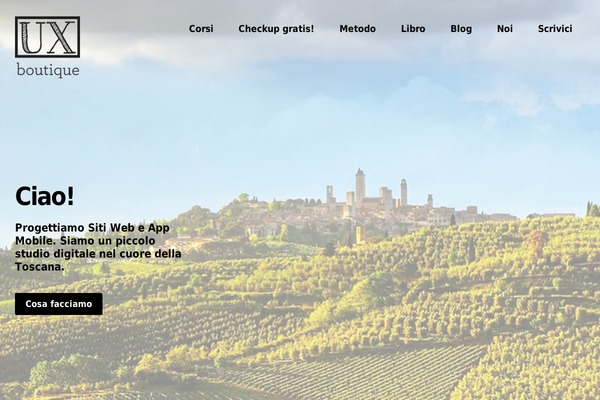600x400 pixels.
Task: Click the Ciao! headline
Action: pos(44,196)
